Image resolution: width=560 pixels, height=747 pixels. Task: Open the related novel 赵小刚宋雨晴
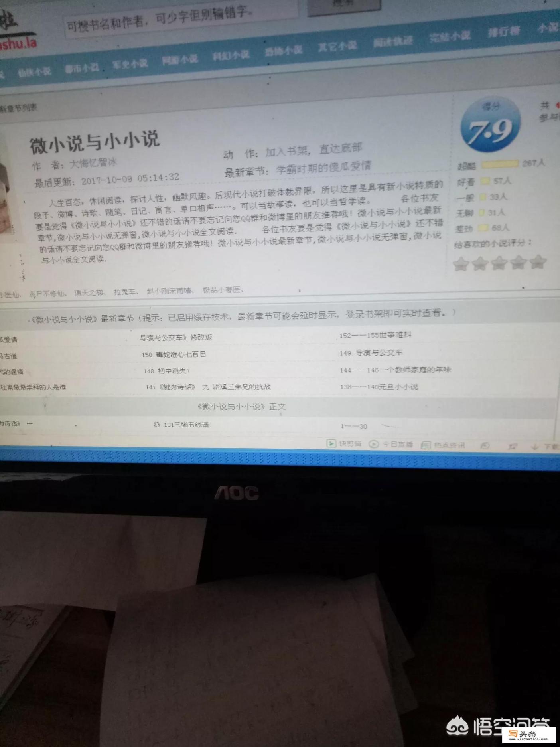click(169, 291)
